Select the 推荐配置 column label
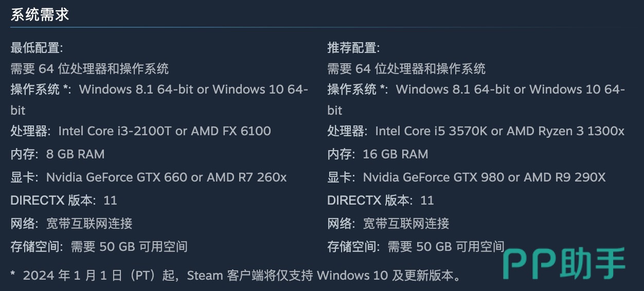Screen dimensions: 644x291 click(353, 48)
